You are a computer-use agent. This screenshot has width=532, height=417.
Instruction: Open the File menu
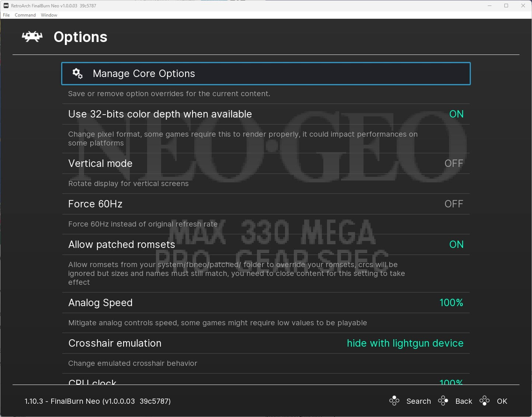(x=6, y=15)
